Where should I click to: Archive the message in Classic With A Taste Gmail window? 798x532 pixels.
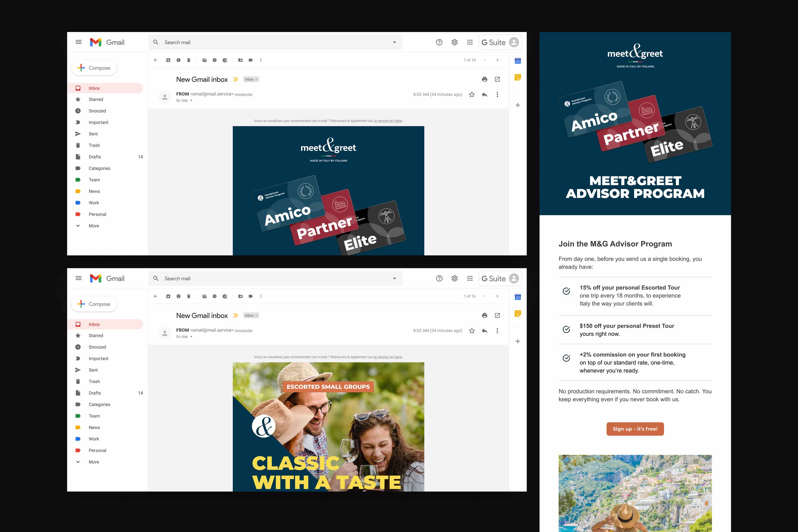pyautogui.click(x=168, y=296)
